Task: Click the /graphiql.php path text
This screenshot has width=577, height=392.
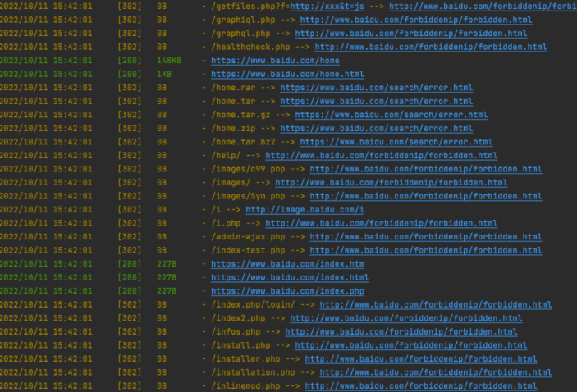Action: tap(243, 20)
